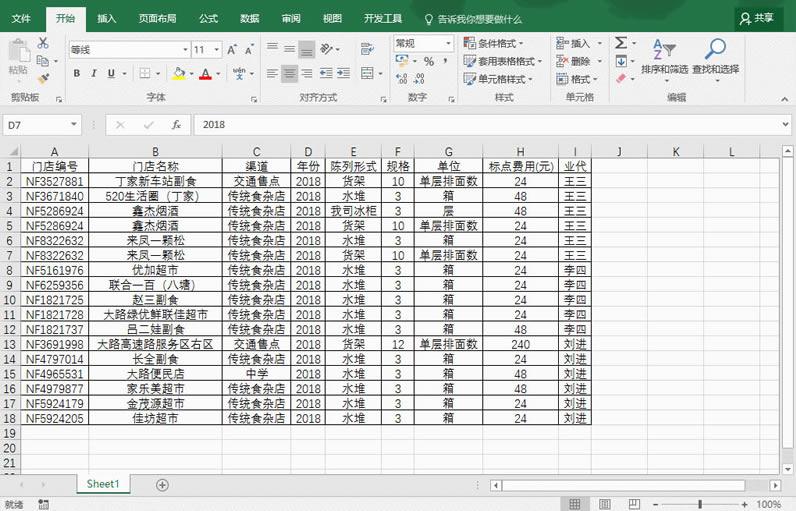Apply comma style
The image size is (796, 511).
pyautogui.click(x=445, y=61)
